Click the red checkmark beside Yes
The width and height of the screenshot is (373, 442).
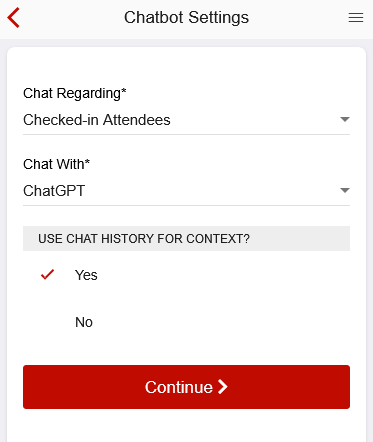coord(47,275)
